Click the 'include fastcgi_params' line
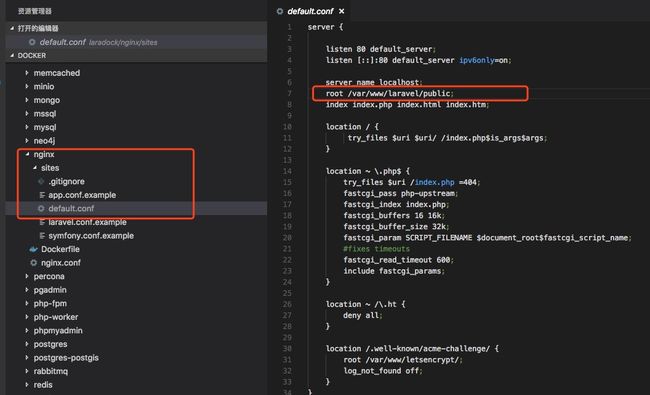 (394, 271)
